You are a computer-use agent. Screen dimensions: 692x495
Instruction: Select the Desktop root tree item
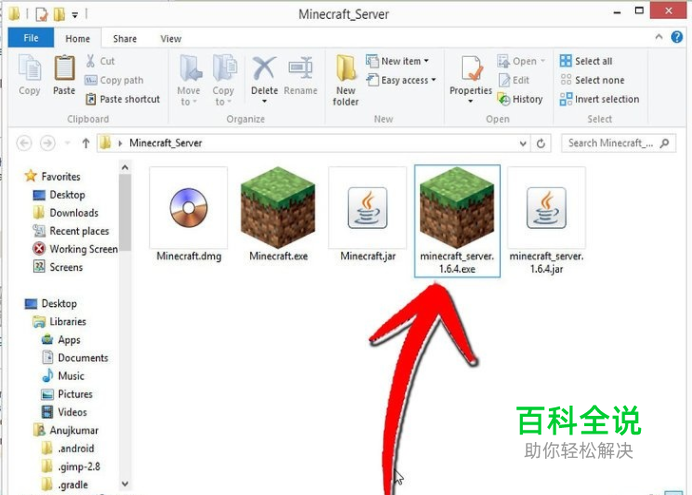51,304
